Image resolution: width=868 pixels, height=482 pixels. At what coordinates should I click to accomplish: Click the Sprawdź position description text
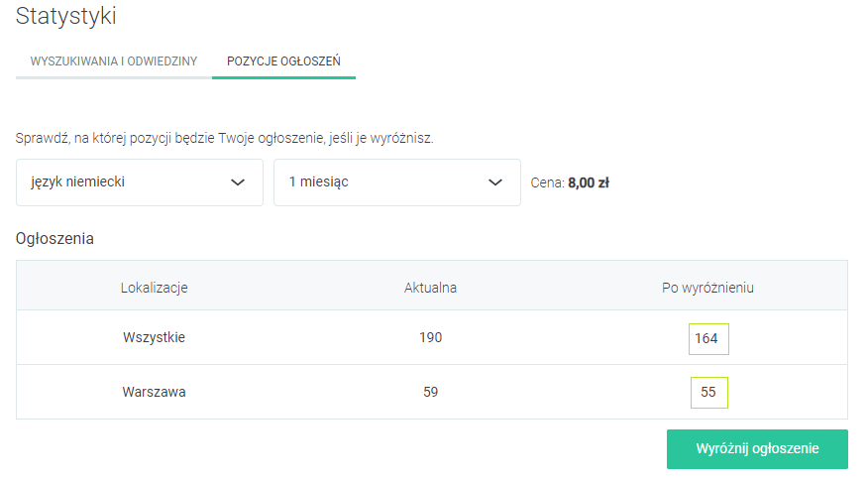(x=225, y=138)
